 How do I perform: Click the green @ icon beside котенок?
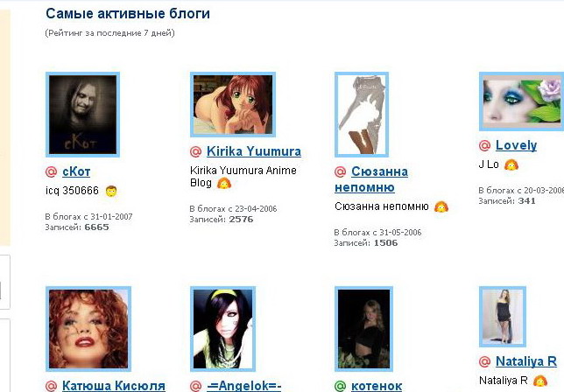[341, 386]
